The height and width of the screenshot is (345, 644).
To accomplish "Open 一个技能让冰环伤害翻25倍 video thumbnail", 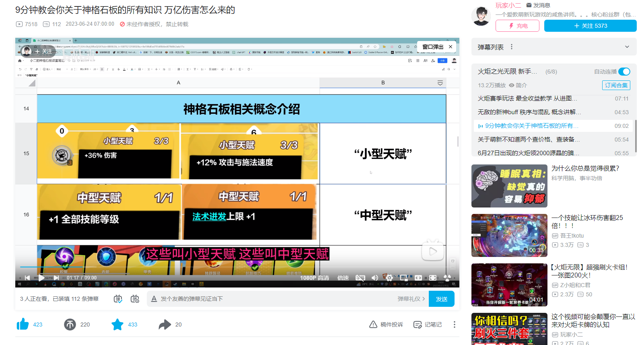I will [x=509, y=235].
